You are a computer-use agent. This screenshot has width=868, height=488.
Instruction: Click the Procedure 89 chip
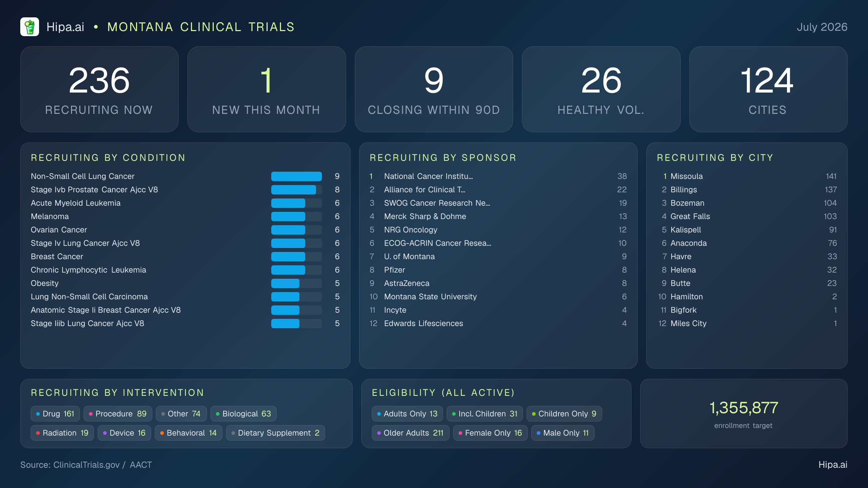click(x=118, y=414)
